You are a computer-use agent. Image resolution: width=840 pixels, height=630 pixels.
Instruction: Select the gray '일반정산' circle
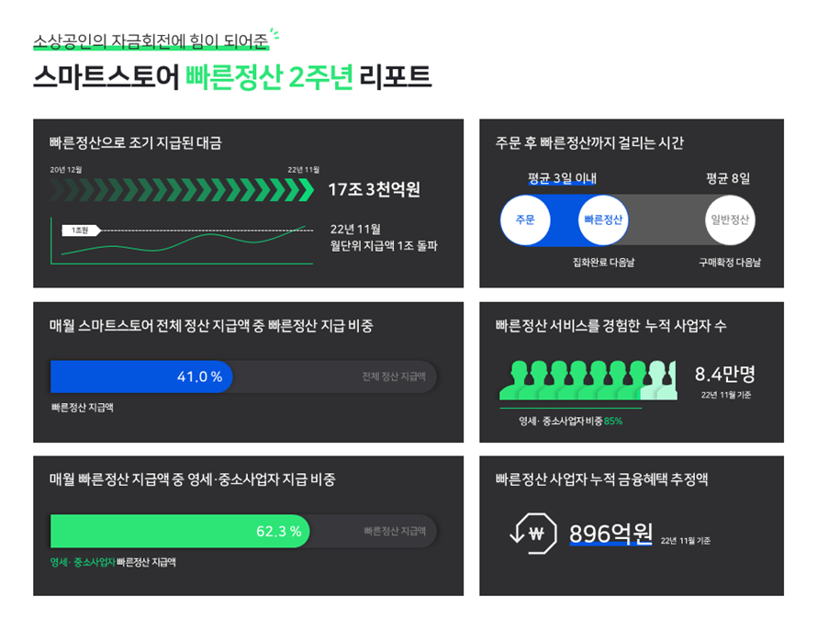tap(730, 220)
